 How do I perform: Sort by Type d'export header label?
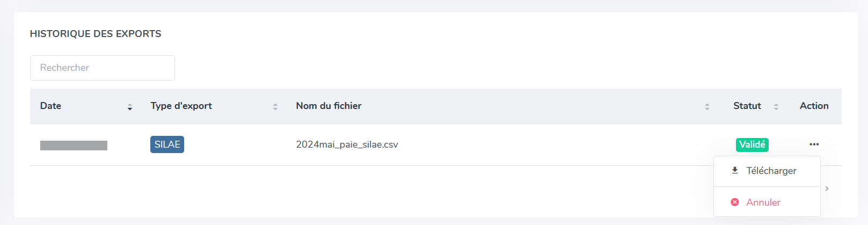181,106
